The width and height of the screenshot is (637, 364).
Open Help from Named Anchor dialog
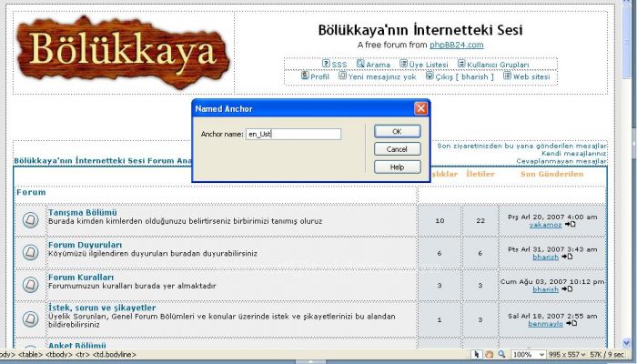pos(397,167)
